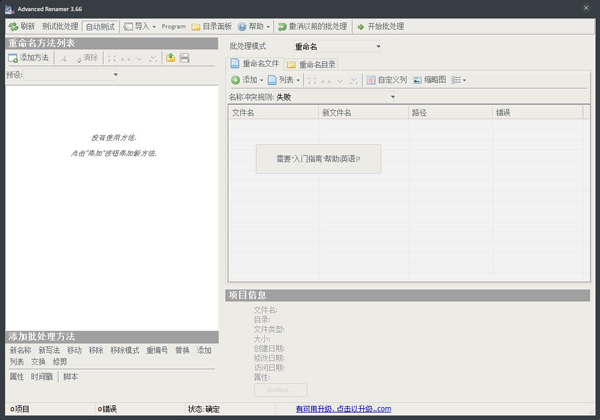Image resolution: width=600 pixels, height=420 pixels.
Task: Open the 预设 preset dropdown
Action: tap(71, 75)
